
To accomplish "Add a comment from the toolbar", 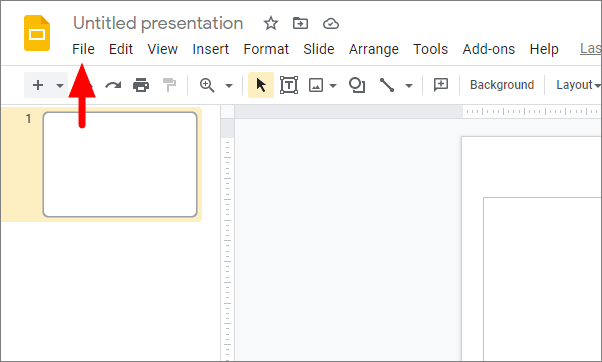I will 441,84.
